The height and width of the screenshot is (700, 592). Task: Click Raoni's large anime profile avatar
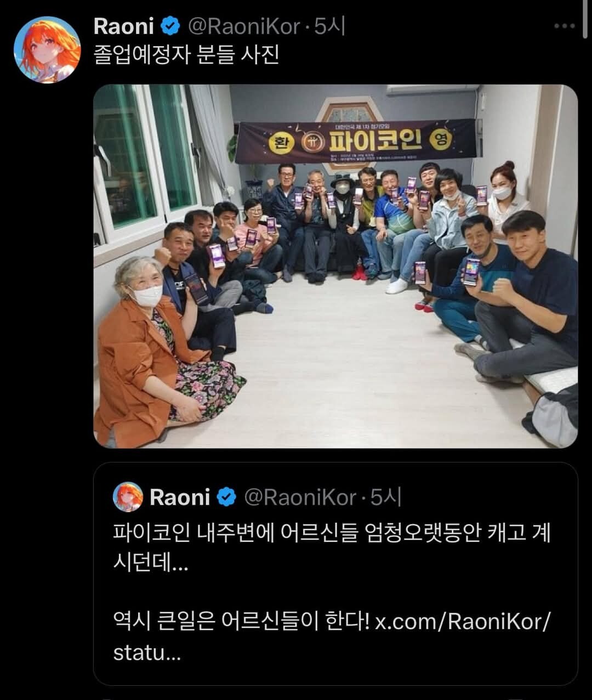47,49
